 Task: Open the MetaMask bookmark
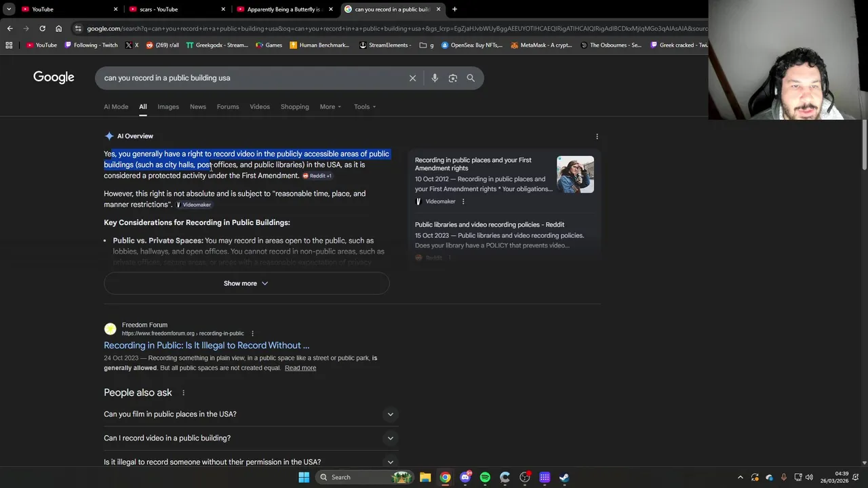point(542,45)
